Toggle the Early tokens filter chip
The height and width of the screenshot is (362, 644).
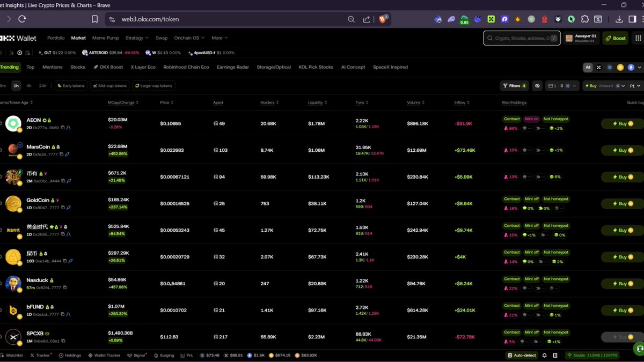point(70,86)
